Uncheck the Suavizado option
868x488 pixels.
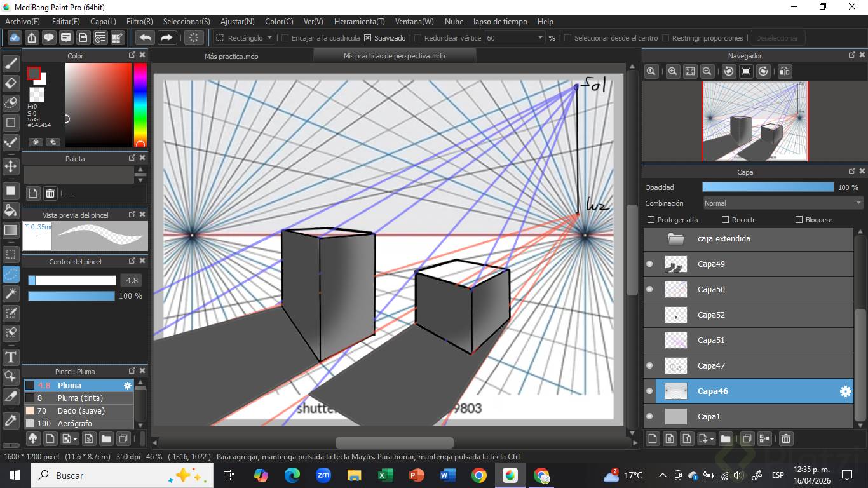(x=368, y=38)
